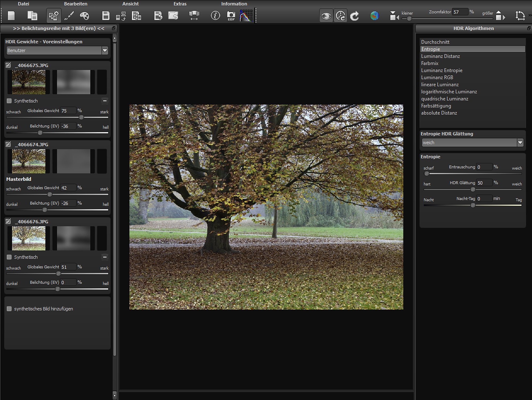532x400 pixels.
Task: Check synthetisches Bild hinzufügen
Action: (x=9, y=309)
